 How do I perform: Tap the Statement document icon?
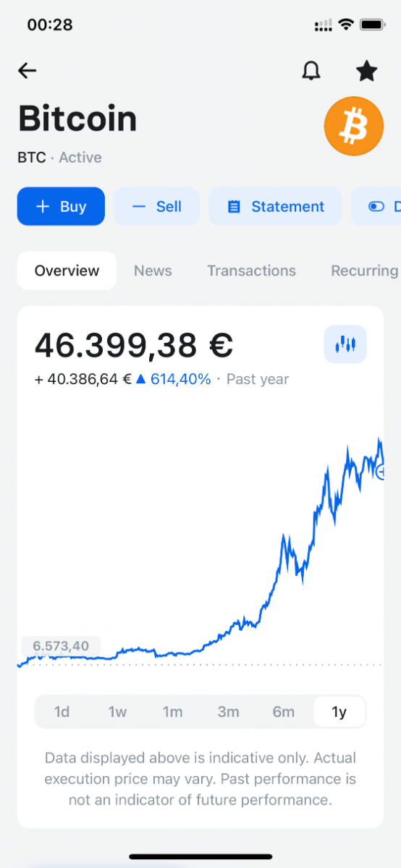pos(234,207)
